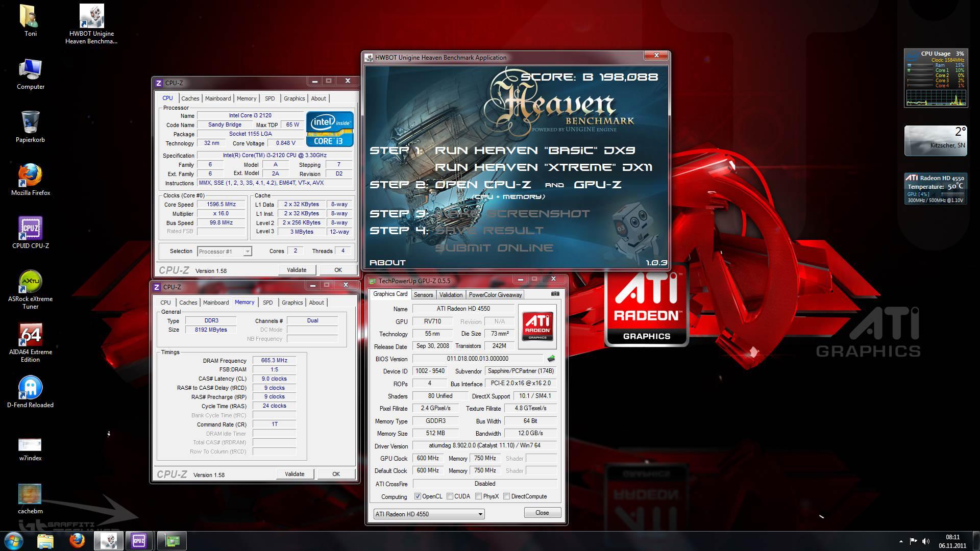Open the Toni user folder icon
The height and width of the screenshot is (551, 980).
(x=30, y=21)
